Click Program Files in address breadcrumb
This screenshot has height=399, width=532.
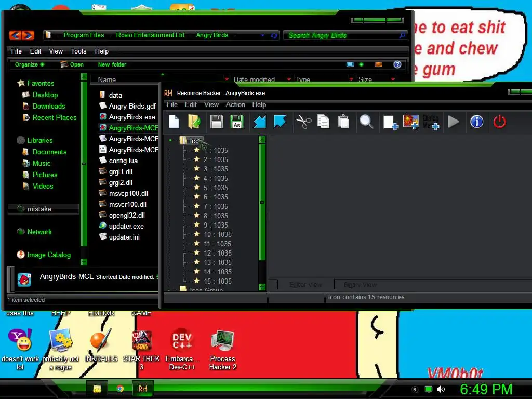(84, 35)
